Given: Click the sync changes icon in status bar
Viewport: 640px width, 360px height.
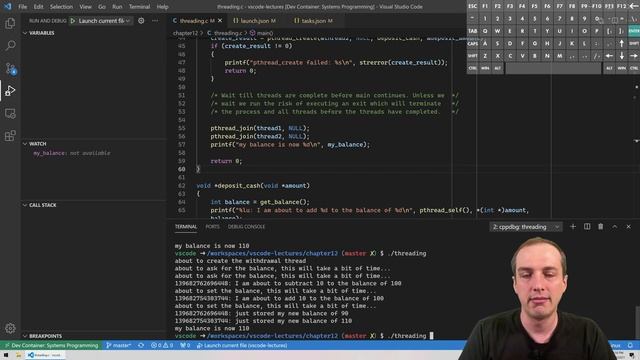Looking at the screenshot, I should (x=141, y=345).
